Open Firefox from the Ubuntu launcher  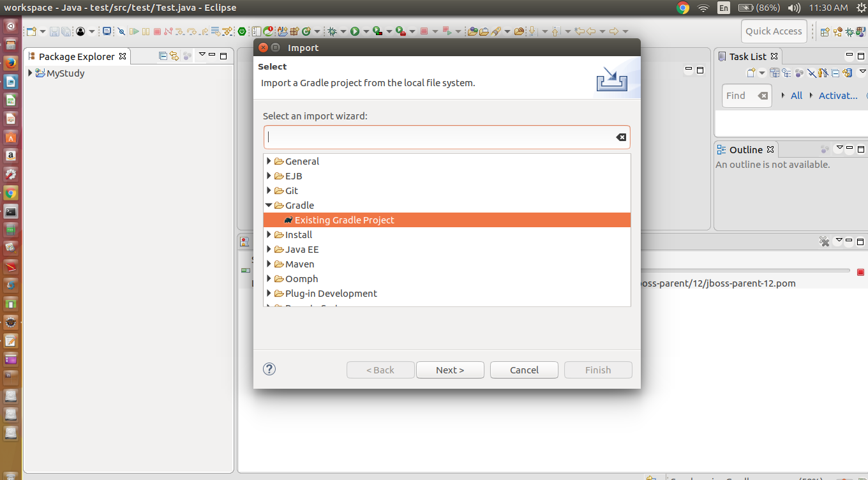click(10, 63)
